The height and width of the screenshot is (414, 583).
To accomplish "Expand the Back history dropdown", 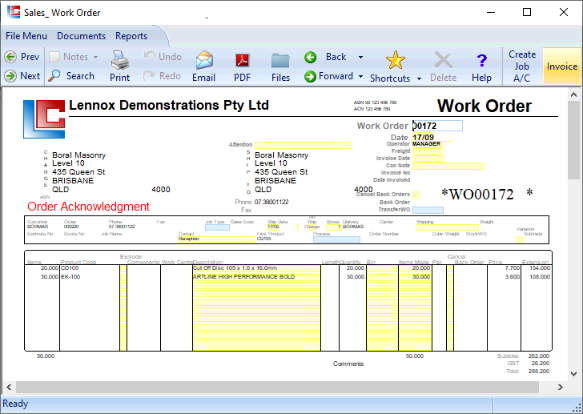I will coord(361,57).
